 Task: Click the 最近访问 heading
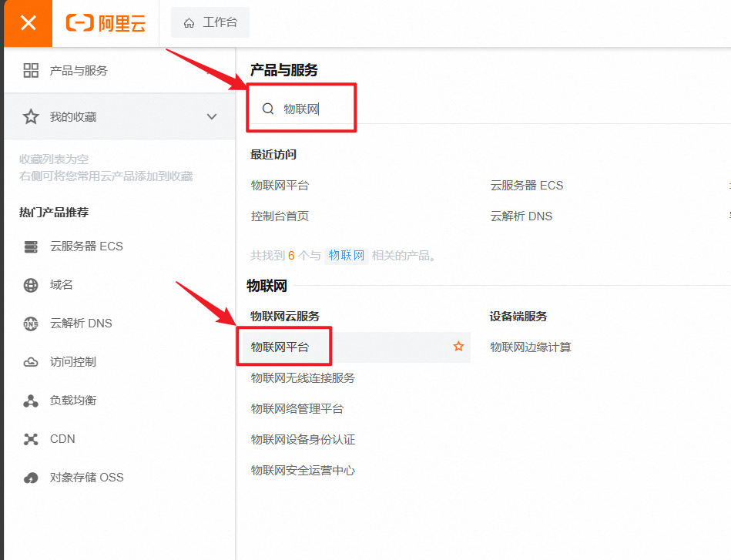[x=273, y=155]
